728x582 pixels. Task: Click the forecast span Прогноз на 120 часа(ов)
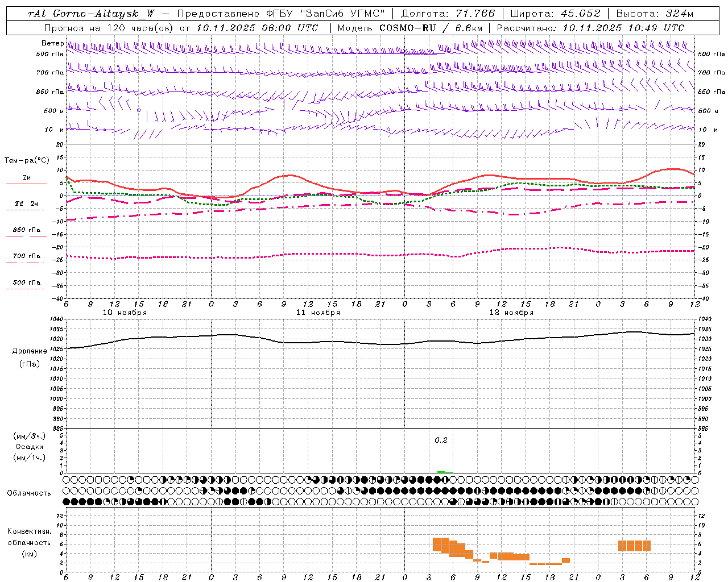pos(109,28)
